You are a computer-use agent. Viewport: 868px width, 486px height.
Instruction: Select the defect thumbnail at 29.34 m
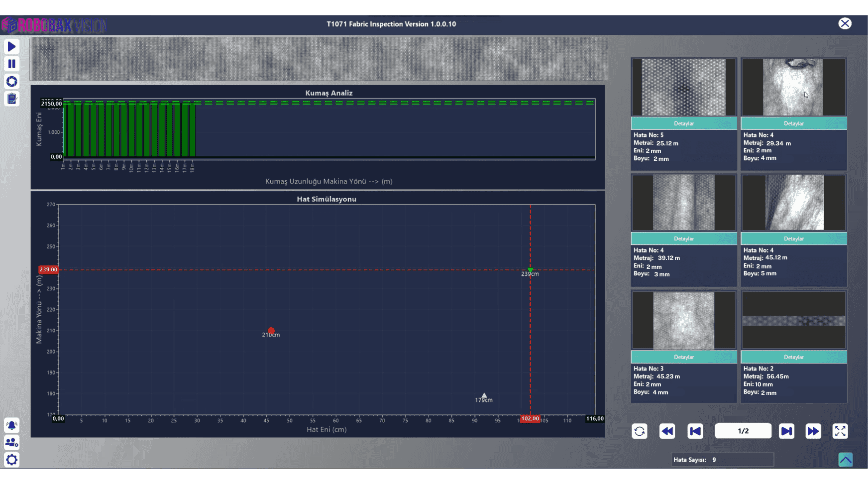click(794, 87)
